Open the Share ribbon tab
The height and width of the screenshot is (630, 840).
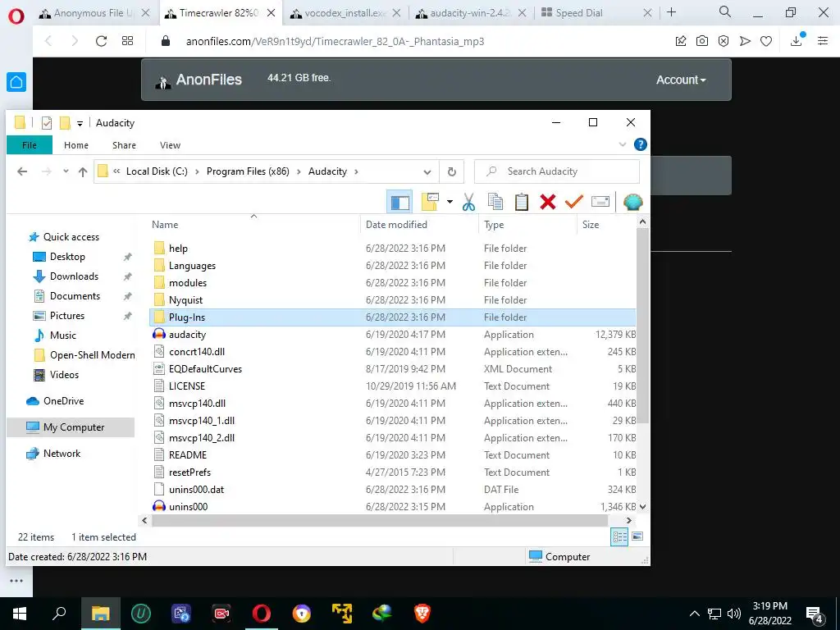coord(125,145)
